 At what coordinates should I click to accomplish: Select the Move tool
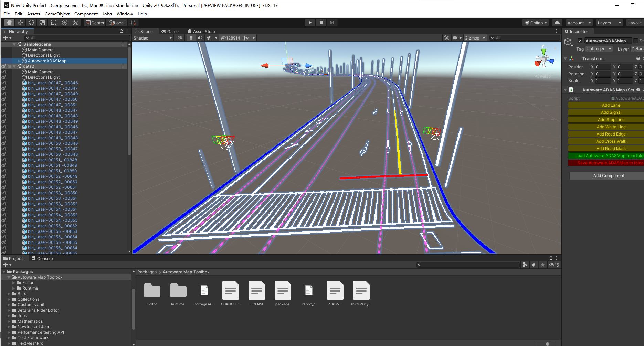pos(20,22)
